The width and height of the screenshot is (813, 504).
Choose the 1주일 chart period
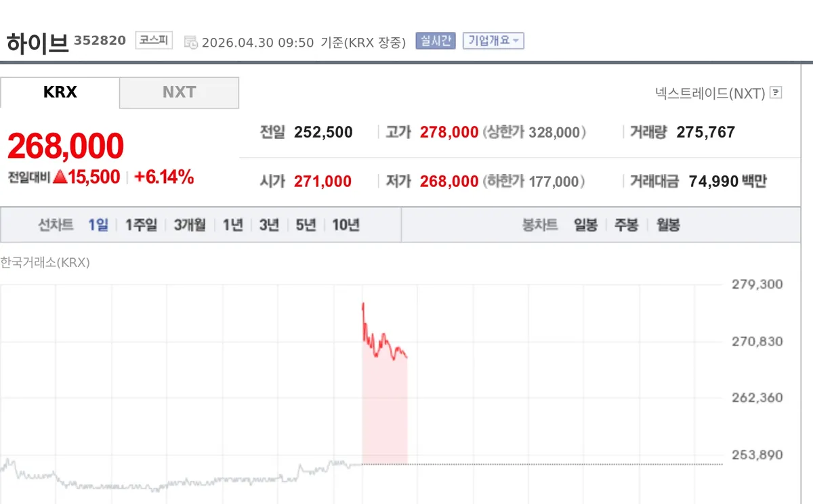click(141, 225)
